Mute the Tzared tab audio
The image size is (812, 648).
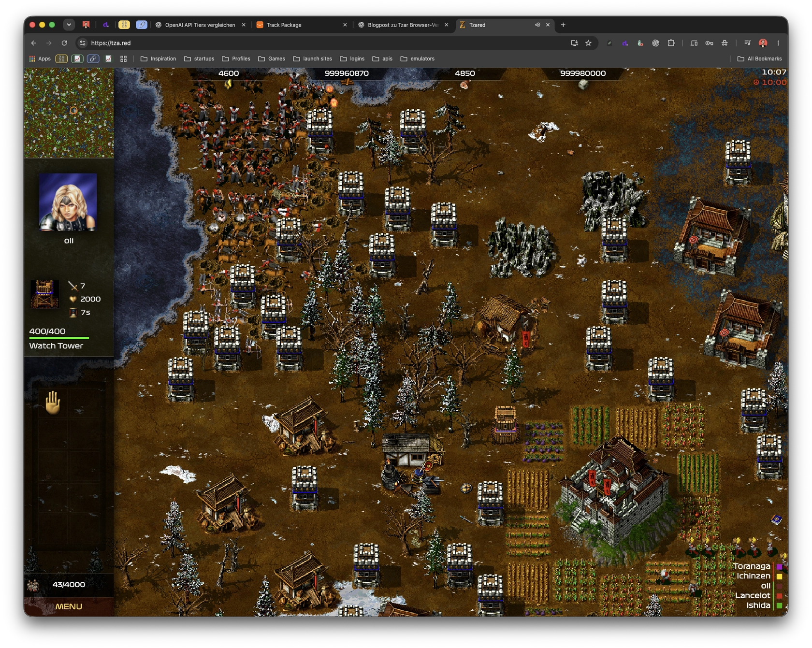point(537,25)
